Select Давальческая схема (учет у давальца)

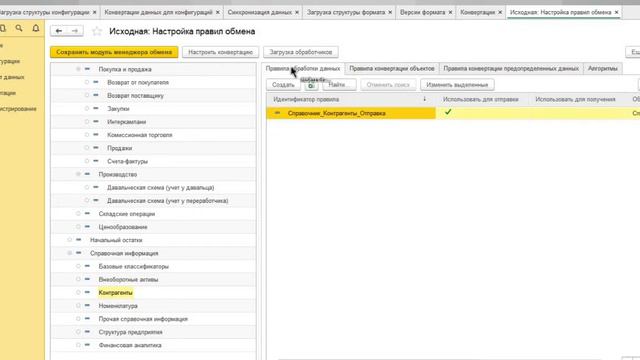(160, 187)
